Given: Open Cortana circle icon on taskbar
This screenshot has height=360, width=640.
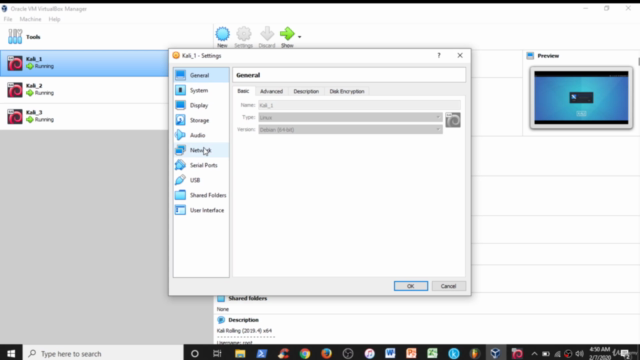Looking at the screenshot, I should pos(195,353).
